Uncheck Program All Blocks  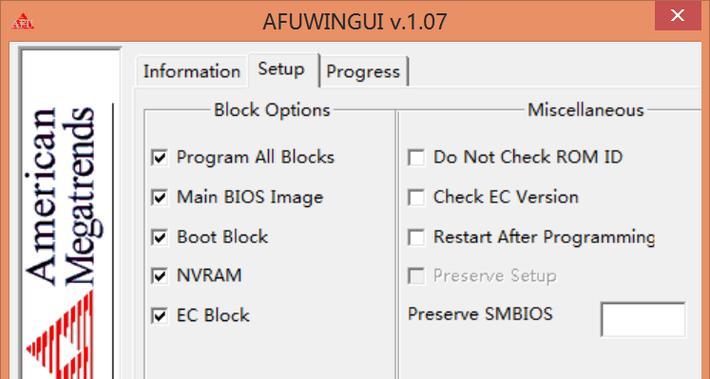[x=159, y=158]
